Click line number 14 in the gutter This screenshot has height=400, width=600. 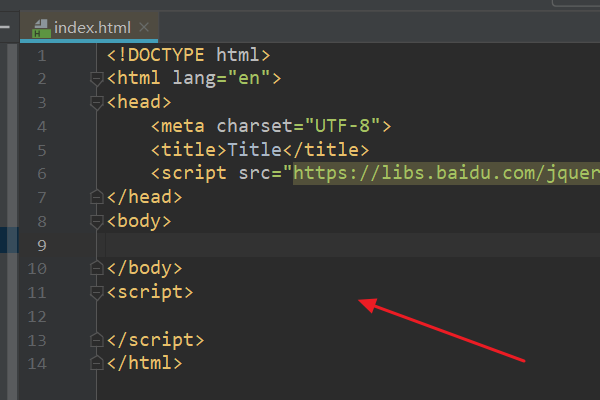[37, 363]
